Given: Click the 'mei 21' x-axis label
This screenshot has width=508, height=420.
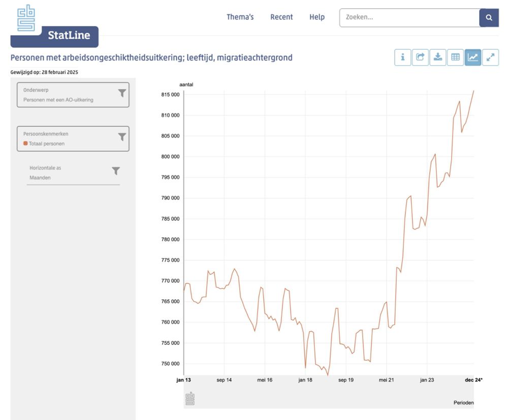Looking at the screenshot, I should pyautogui.click(x=386, y=380).
